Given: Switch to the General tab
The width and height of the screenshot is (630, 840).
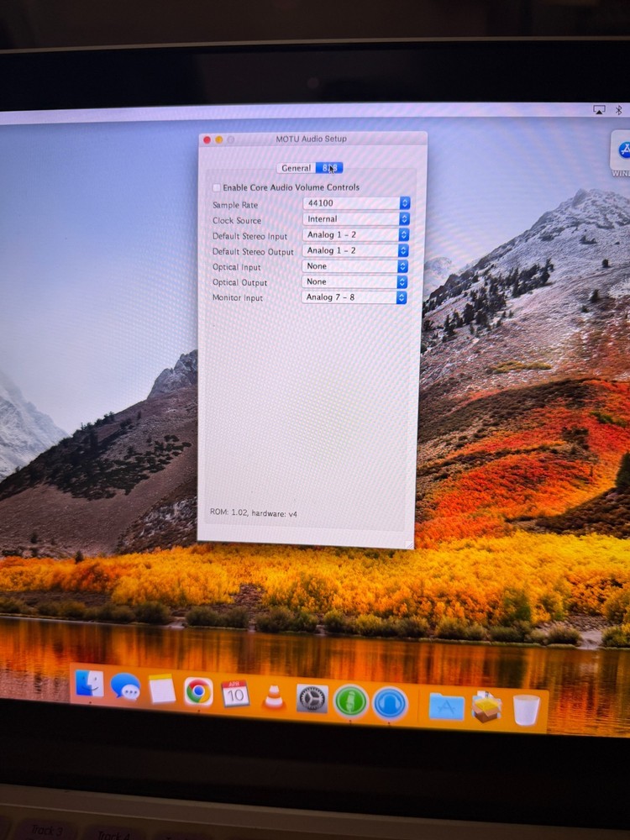Looking at the screenshot, I should tap(296, 168).
